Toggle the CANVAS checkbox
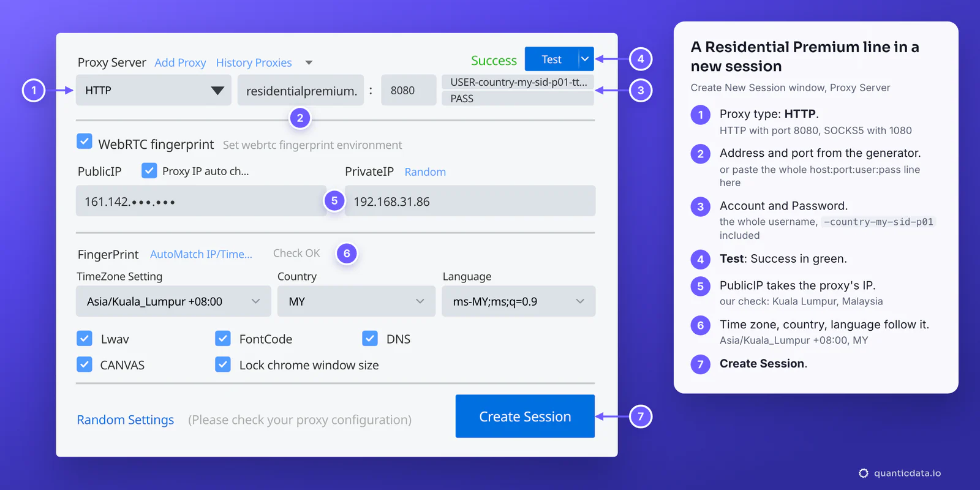Image resolution: width=980 pixels, height=490 pixels. [x=85, y=364]
